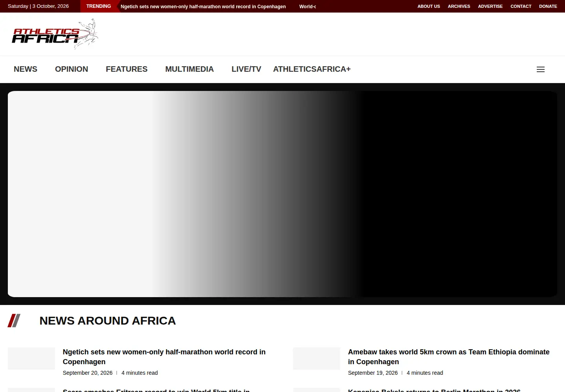The image size is (565, 392).
Task: Open the Features menu item
Action: click(x=127, y=69)
